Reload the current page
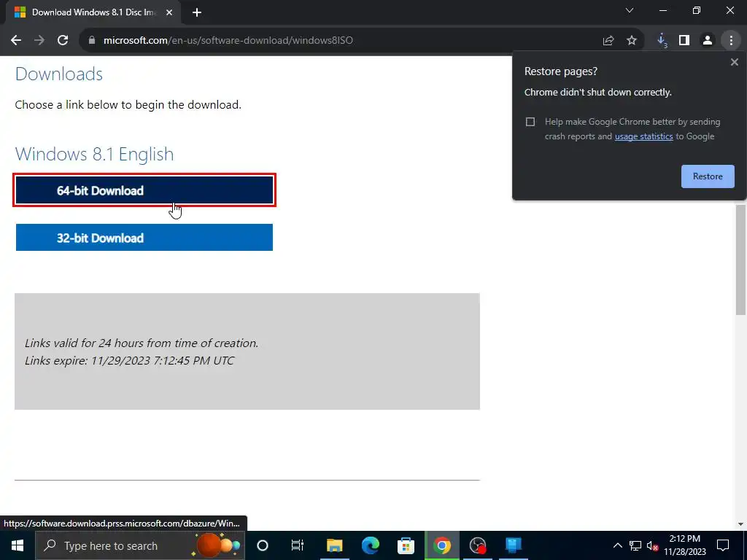747x560 pixels. coord(63,41)
